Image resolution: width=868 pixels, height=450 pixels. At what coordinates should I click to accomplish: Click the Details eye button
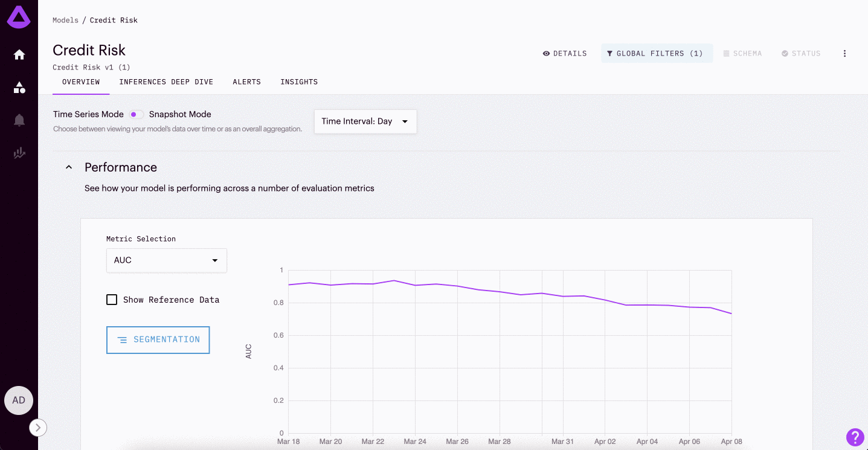click(x=565, y=54)
